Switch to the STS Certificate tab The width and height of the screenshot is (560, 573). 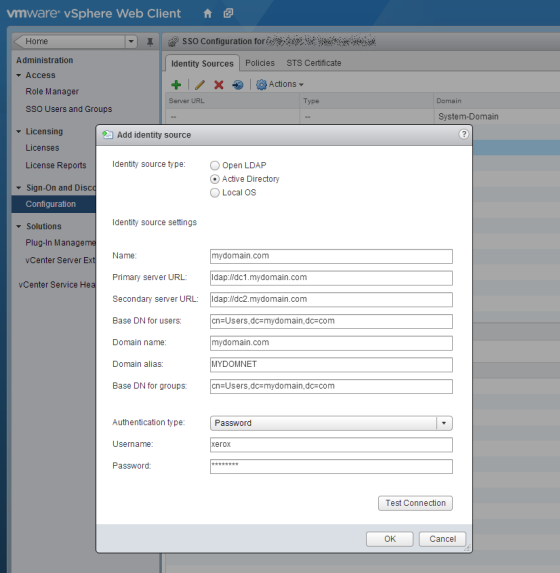click(x=314, y=63)
